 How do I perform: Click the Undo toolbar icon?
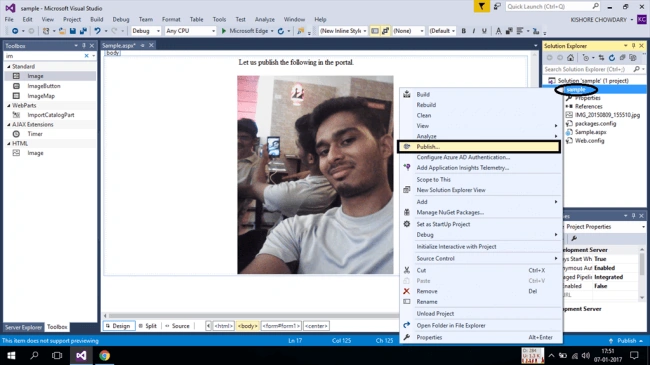[97, 31]
